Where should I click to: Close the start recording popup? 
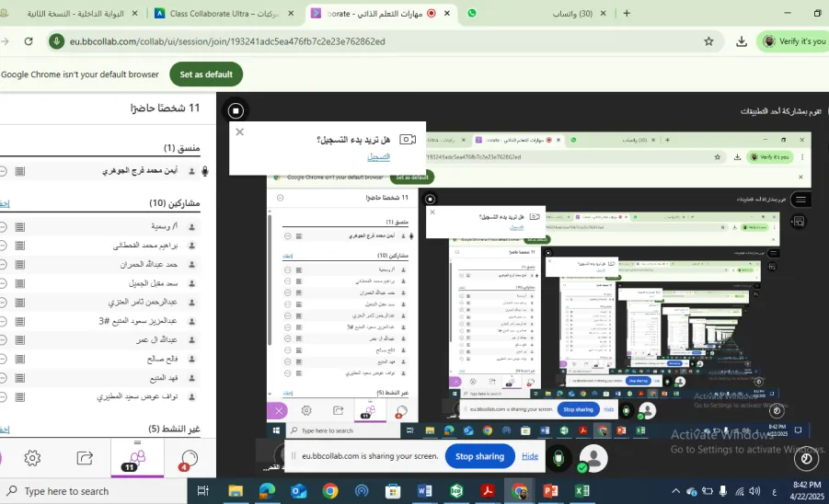pos(239,132)
